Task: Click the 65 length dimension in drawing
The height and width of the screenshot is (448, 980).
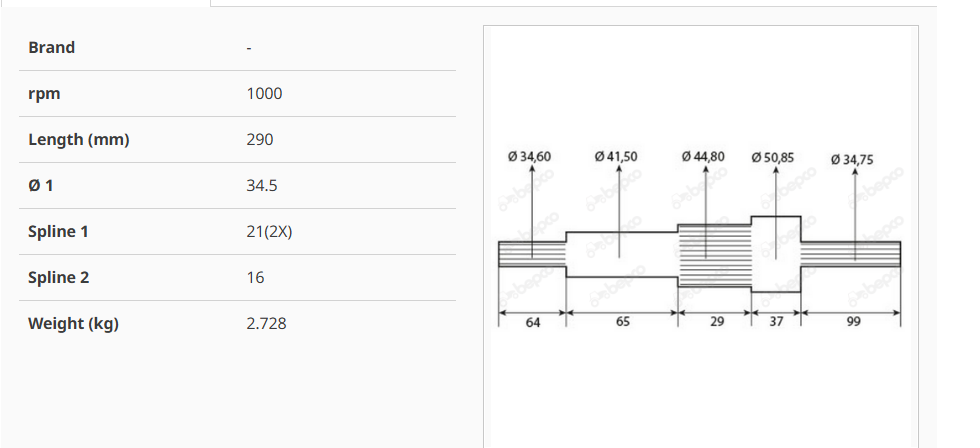Action: [622, 322]
